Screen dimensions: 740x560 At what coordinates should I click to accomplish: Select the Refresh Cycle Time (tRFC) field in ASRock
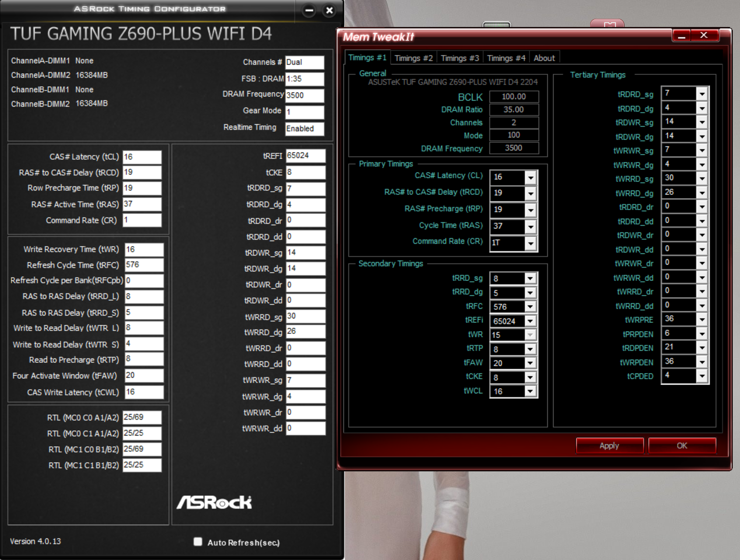point(144,265)
